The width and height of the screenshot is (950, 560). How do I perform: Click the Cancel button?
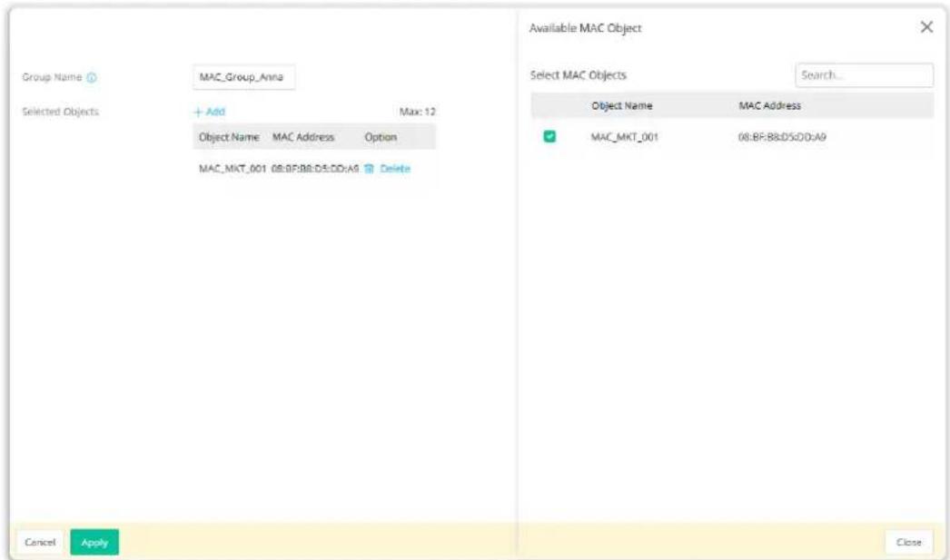pos(40,542)
